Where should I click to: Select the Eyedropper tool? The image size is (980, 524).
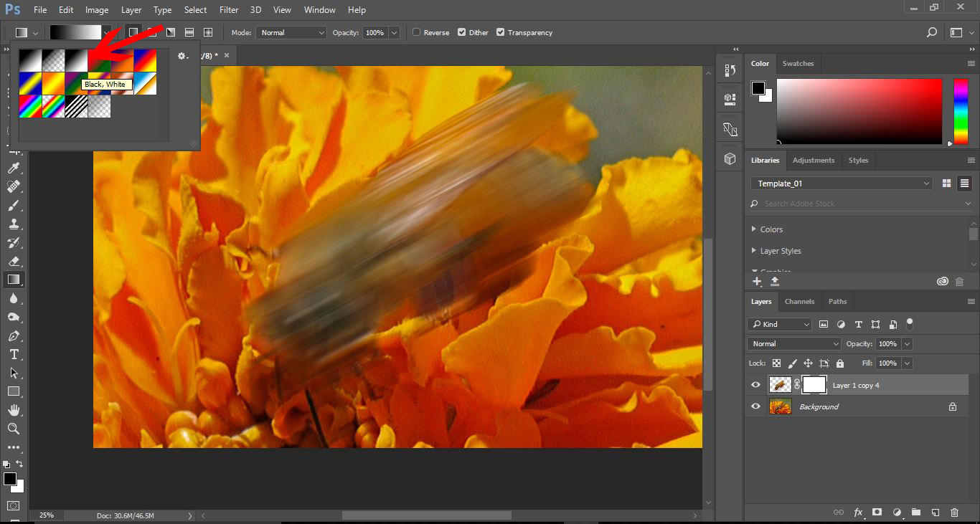14,168
